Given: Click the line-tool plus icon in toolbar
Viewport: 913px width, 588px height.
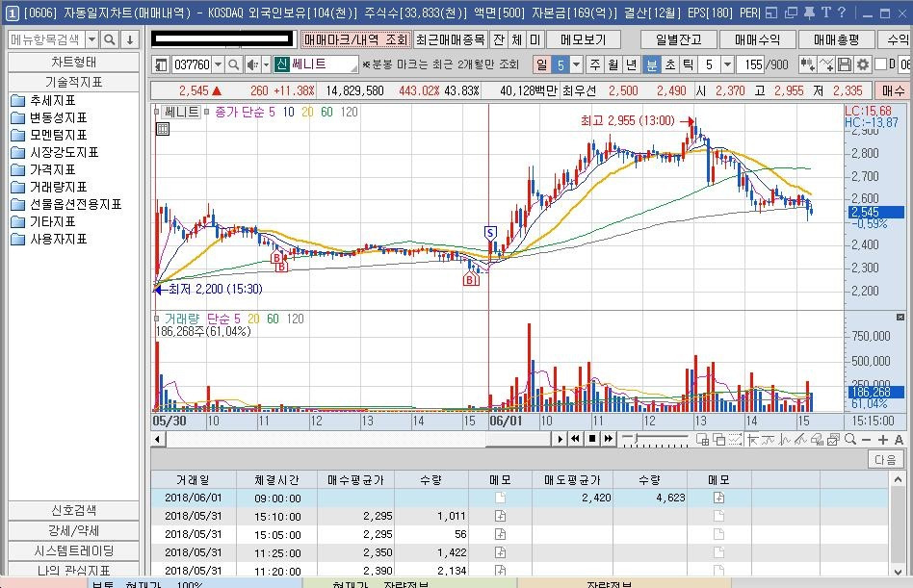Looking at the screenshot, I should coord(825,64).
